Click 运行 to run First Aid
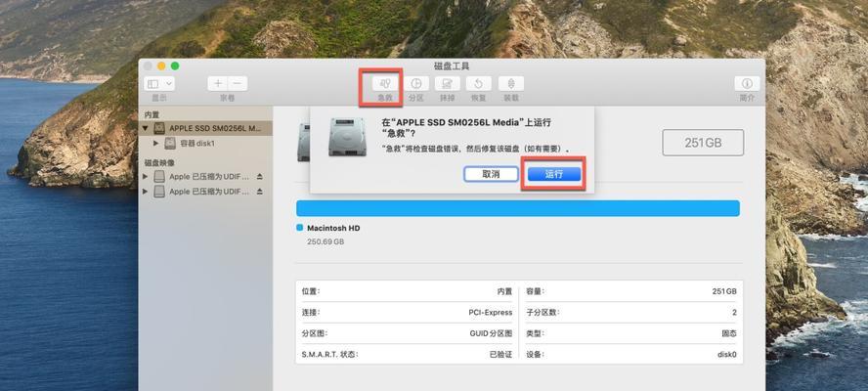The height and width of the screenshot is (391, 868). (x=554, y=174)
